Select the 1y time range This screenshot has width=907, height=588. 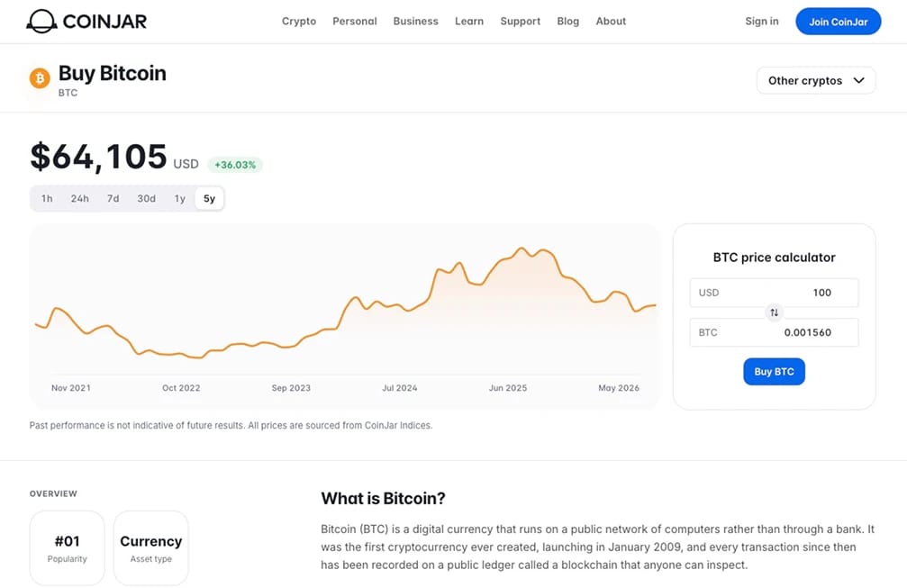tap(180, 198)
